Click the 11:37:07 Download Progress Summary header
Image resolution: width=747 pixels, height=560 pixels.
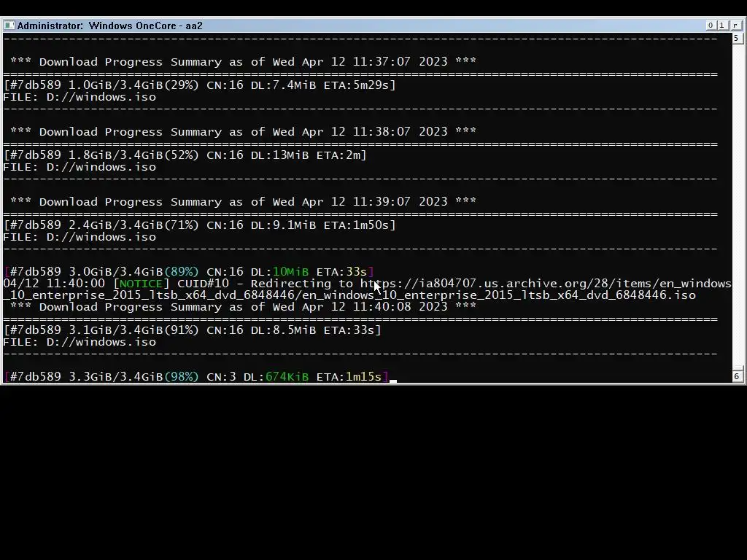point(243,61)
